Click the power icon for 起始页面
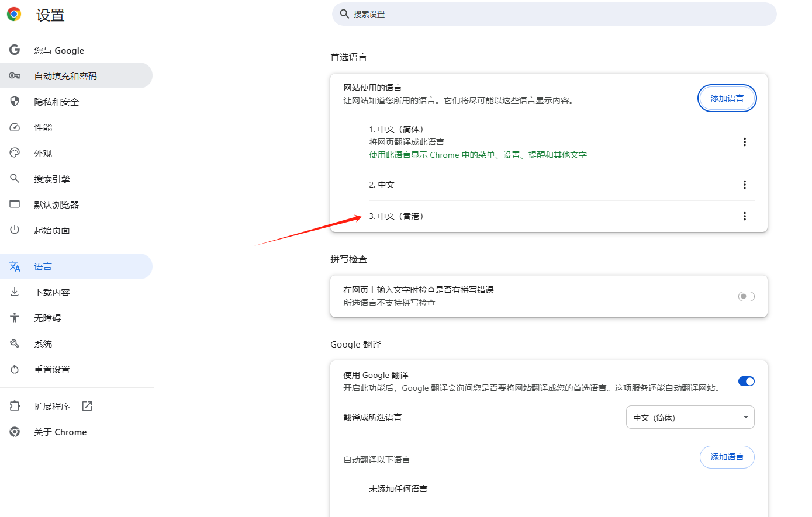 pyautogui.click(x=15, y=230)
